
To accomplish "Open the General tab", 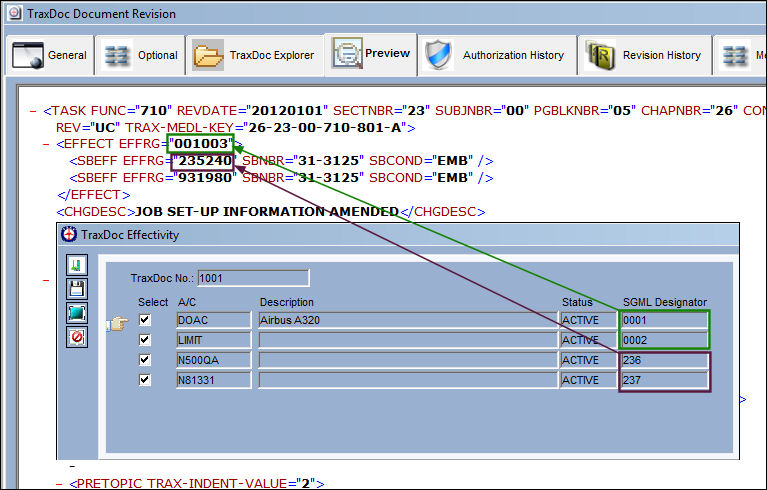I will [x=49, y=55].
